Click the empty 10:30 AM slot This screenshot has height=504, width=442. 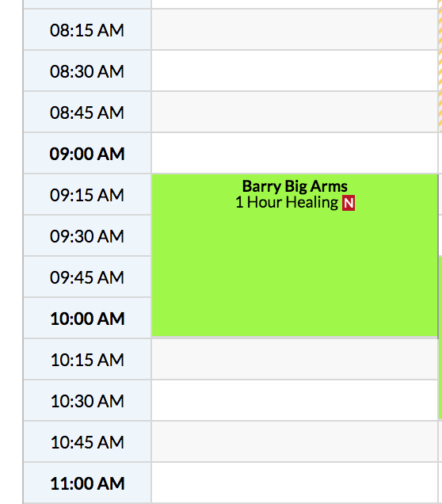tap(295, 400)
